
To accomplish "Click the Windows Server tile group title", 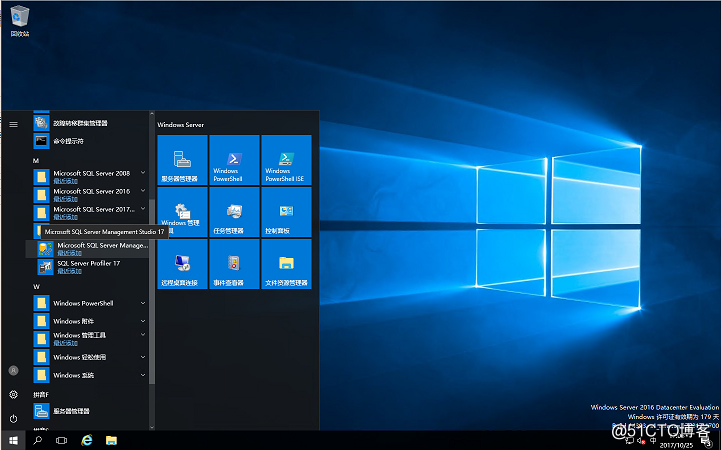I will (x=181, y=125).
